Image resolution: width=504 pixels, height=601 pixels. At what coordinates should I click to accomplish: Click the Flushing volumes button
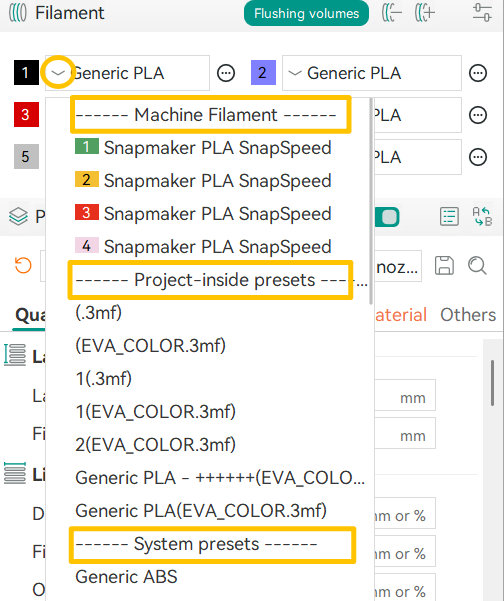coord(306,13)
